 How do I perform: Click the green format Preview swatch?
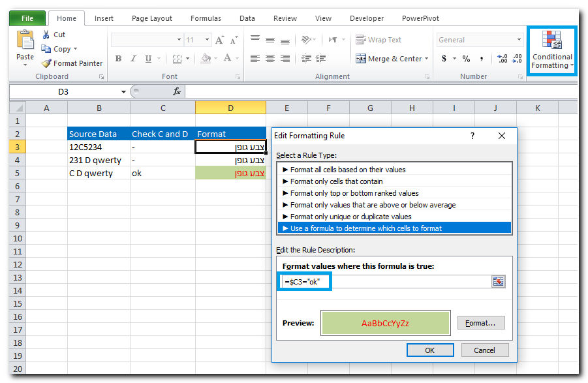coord(385,323)
